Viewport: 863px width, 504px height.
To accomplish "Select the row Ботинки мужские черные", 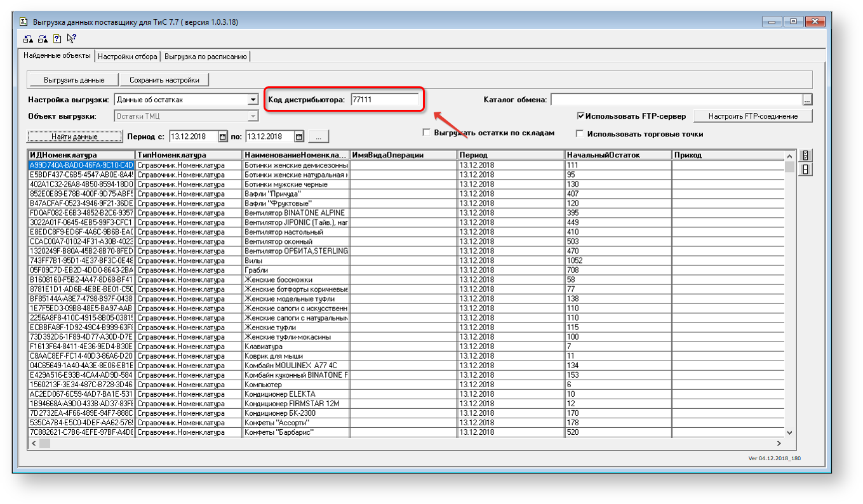I will [x=406, y=184].
